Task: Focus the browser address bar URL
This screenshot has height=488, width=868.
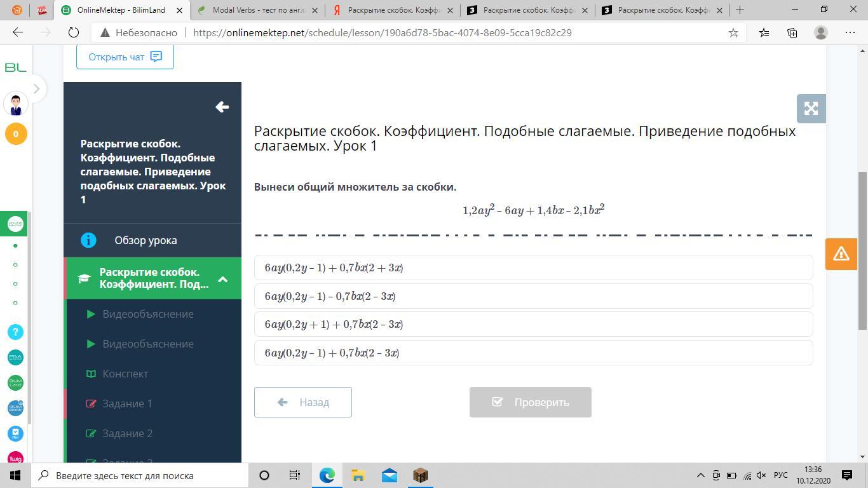Action: pos(383,32)
